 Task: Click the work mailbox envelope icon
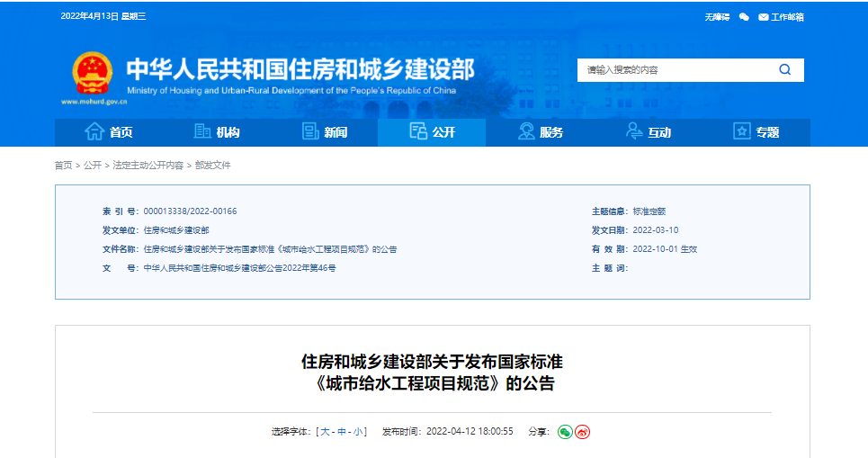point(764,17)
